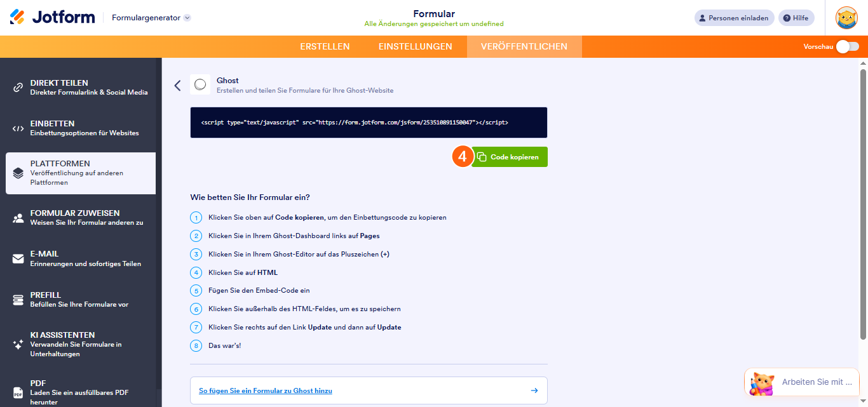Open the user avatar profile menu
868x407 pixels.
[x=846, y=18]
